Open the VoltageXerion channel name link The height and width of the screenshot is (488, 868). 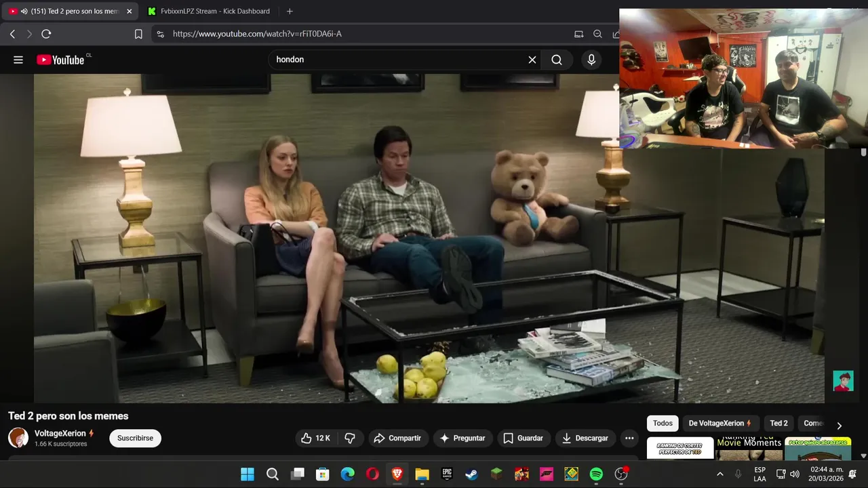click(60, 433)
